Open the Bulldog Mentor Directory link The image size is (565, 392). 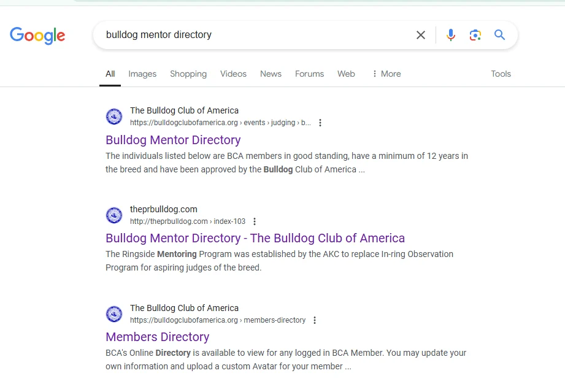pyautogui.click(x=173, y=140)
